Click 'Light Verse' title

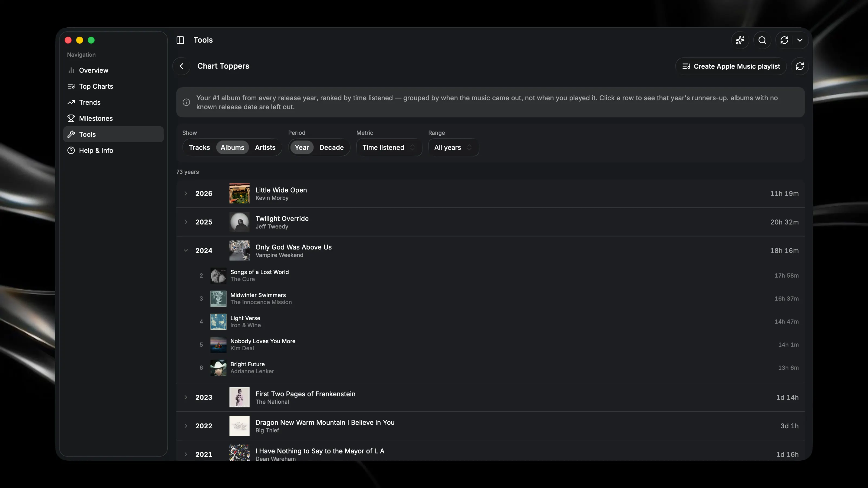tap(245, 318)
